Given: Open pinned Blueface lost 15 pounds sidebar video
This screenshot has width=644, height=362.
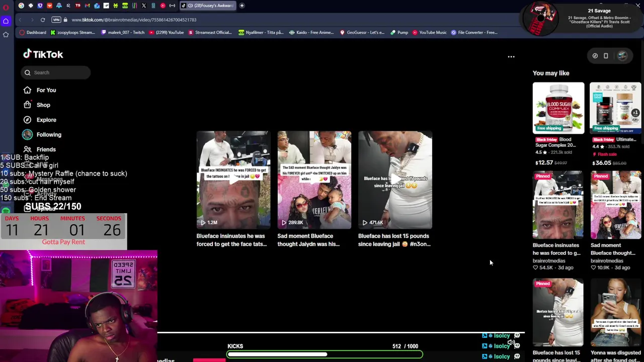Looking at the screenshot, I should point(558,313).
